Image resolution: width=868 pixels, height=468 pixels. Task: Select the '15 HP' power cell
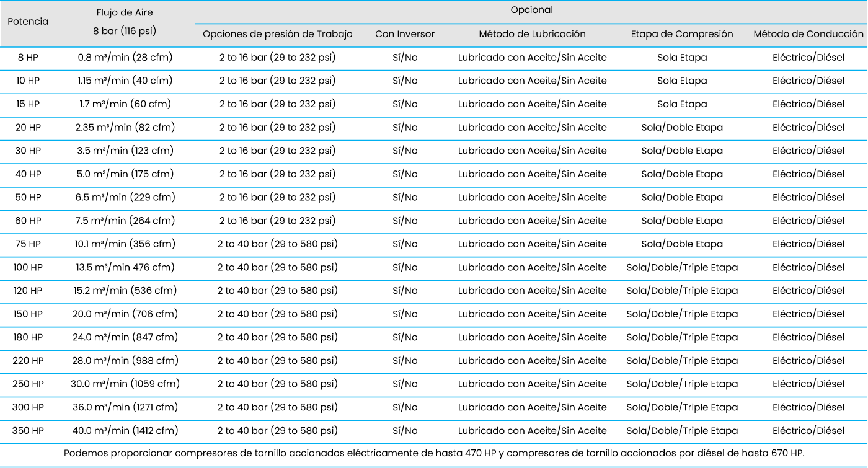[x=28, y=104]
